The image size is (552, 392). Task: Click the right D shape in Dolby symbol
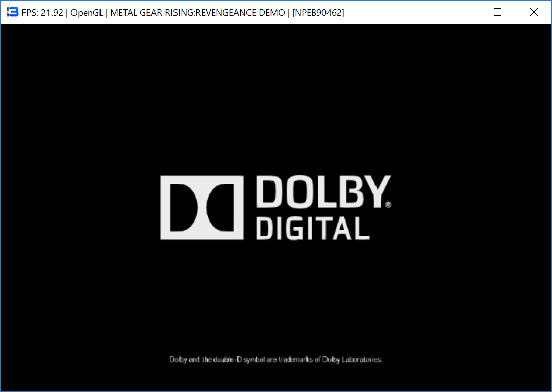(x=222, y=207)
